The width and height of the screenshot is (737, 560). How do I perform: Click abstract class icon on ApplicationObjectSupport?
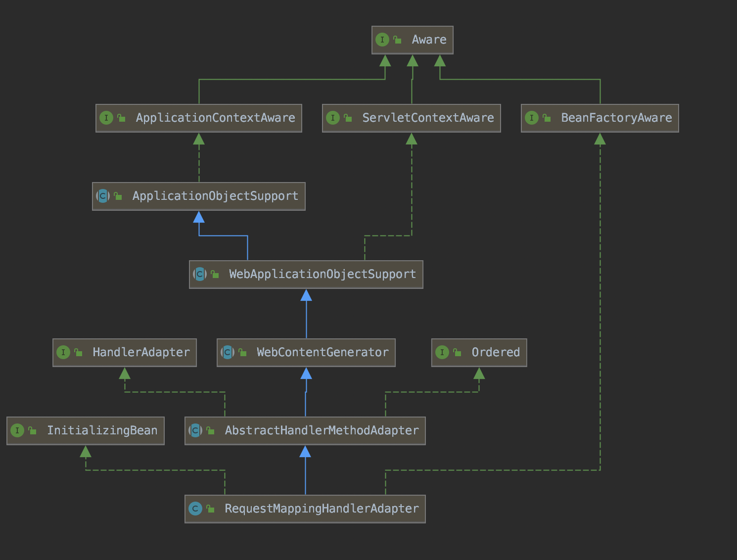[x=102, y=196]
